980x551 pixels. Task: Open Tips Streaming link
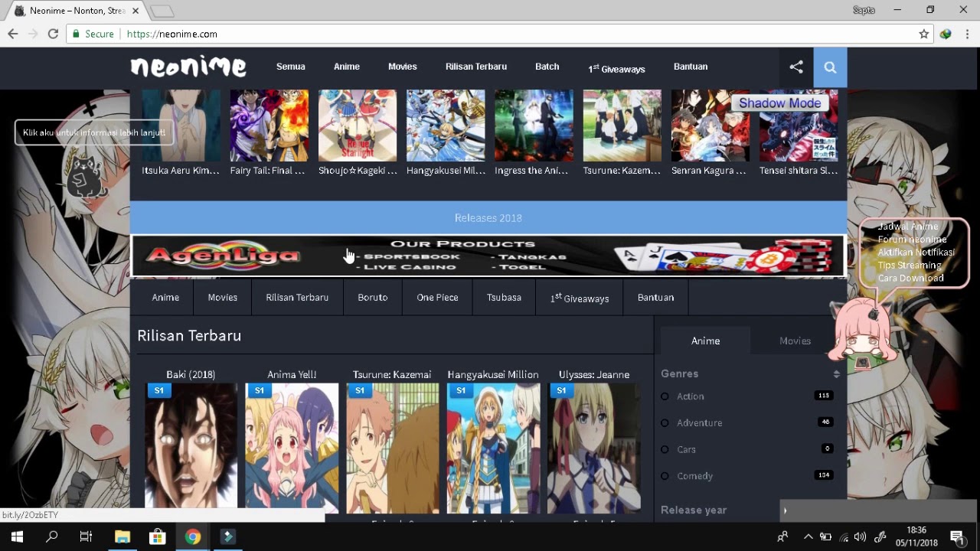pyautogui.click(x=910, y=265)
